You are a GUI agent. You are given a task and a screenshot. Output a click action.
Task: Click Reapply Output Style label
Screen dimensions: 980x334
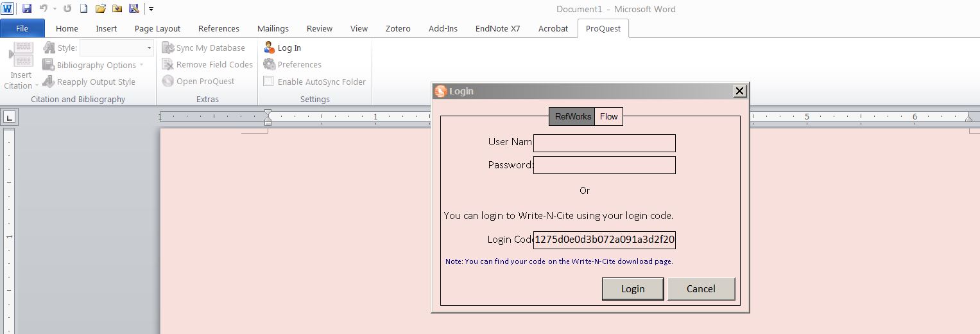96,82
